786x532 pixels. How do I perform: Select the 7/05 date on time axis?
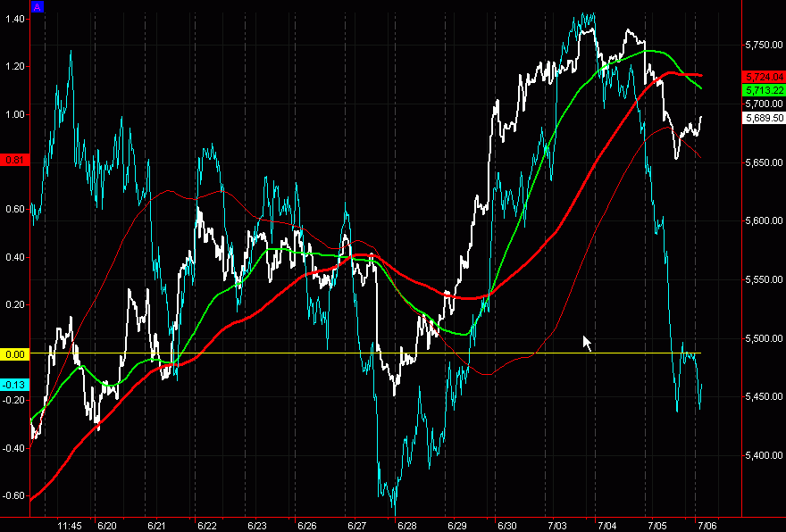pyautogui.click(x=657, y=526)
